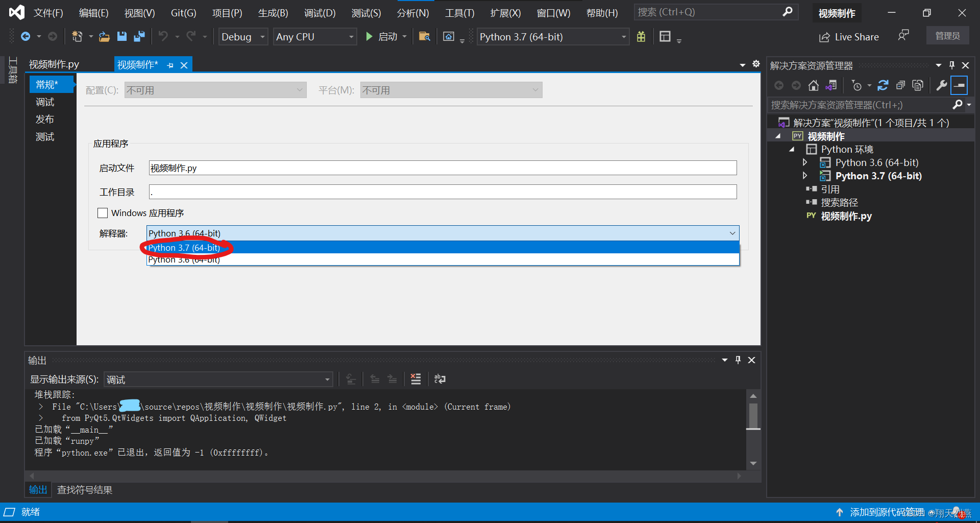Open the 调试(D) menu
The width and height of the screenshot is (980, 523).
320,13
